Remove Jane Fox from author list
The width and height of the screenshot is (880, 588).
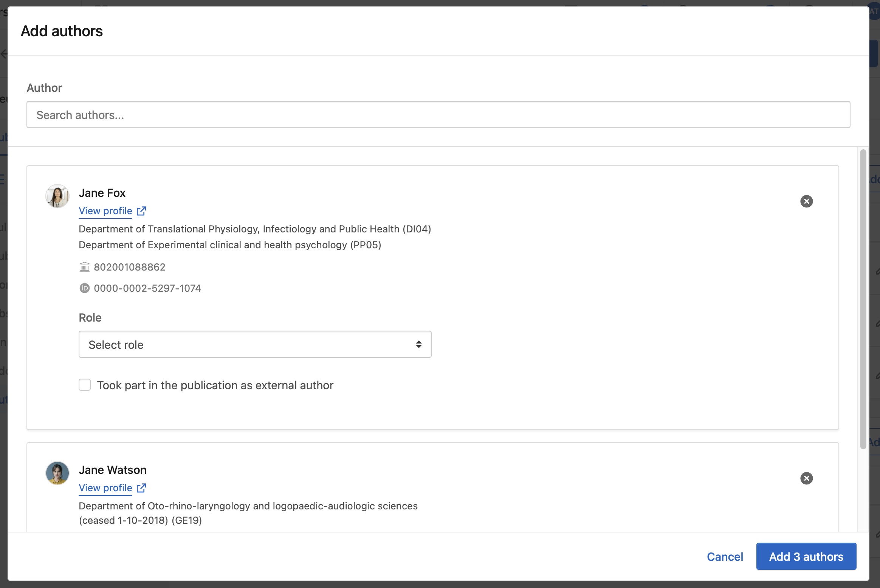[806, 201]
